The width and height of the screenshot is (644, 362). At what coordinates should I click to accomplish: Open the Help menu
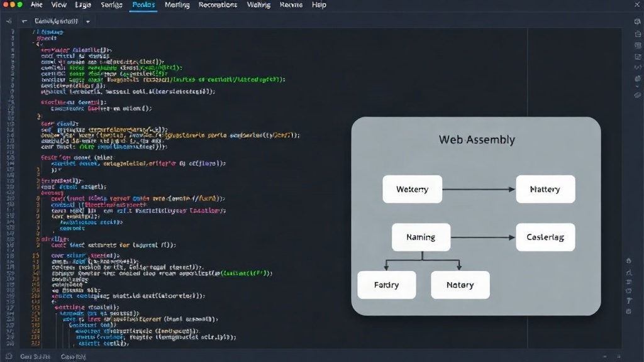pos(319,5)
